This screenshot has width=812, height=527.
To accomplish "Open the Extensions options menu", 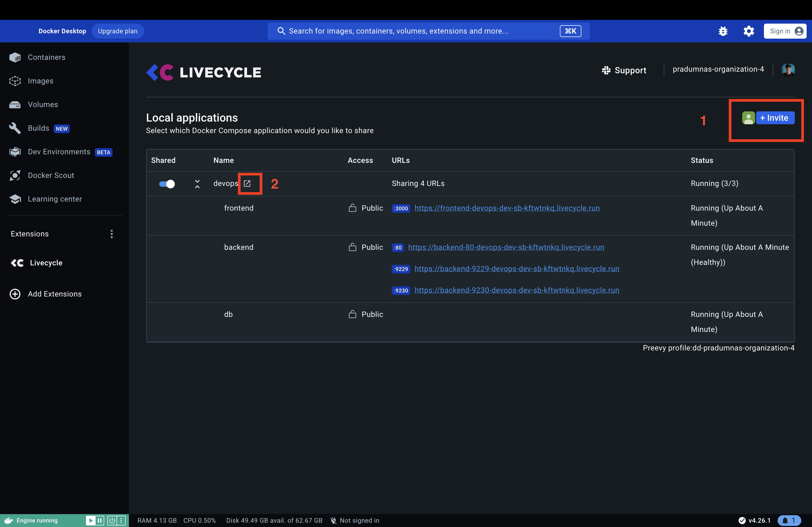I will coord(111,234).
